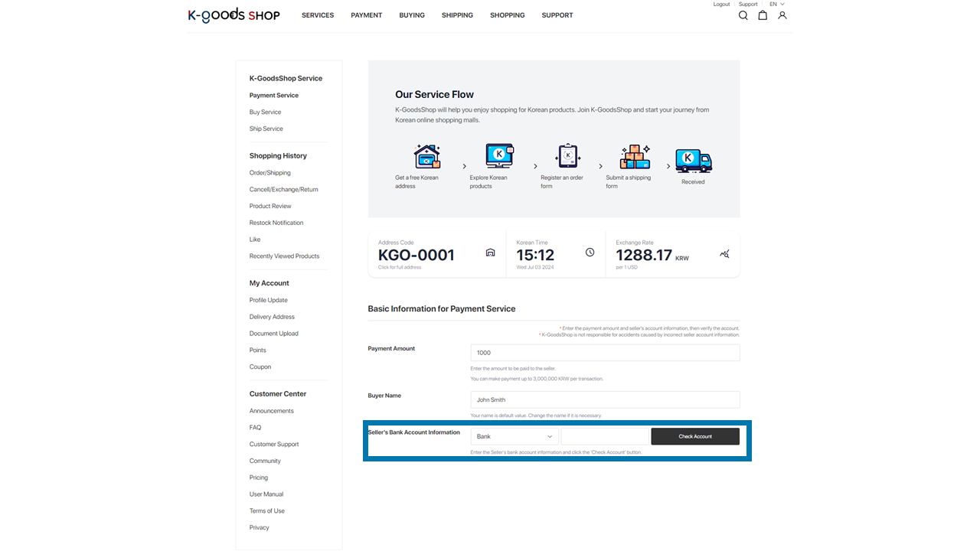Viewport: 980px width, 551px height.
Task: View Points page
Action: click(257, 350)
